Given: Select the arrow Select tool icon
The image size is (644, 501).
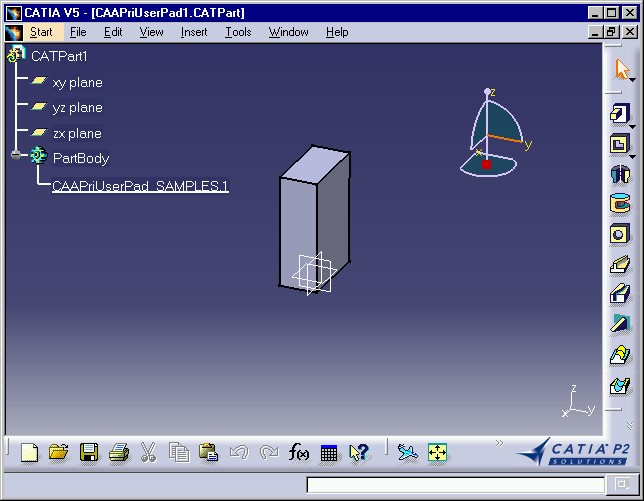Looking at the screenshot, I should pos(622,69).
